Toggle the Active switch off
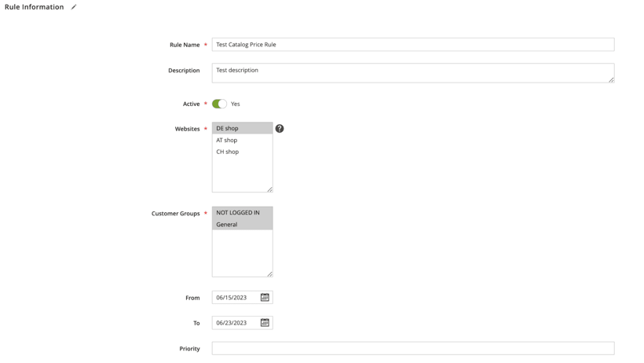The width and height of the screenshot is (644, 363). [219, 104]
